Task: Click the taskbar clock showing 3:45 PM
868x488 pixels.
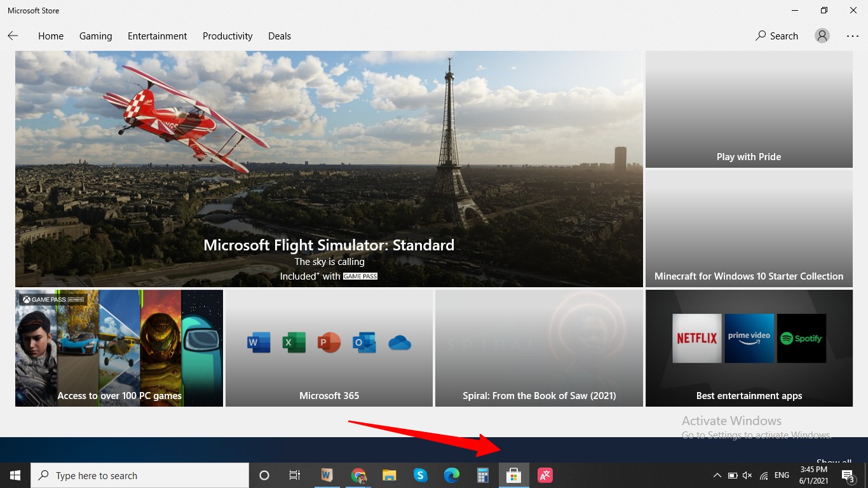Action: click(814, 475)
